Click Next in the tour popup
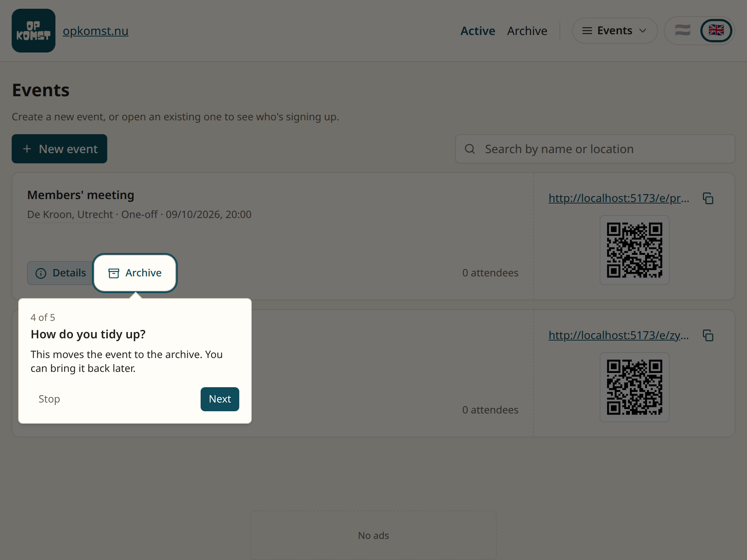Viewport: 747px width, 560px height. [x=220, y=399]
